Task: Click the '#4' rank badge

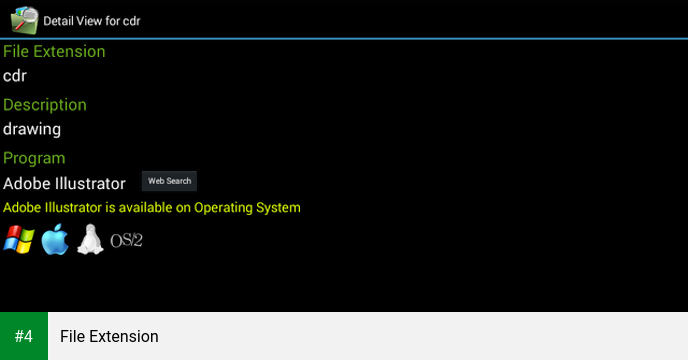Action: click(24, 336)
